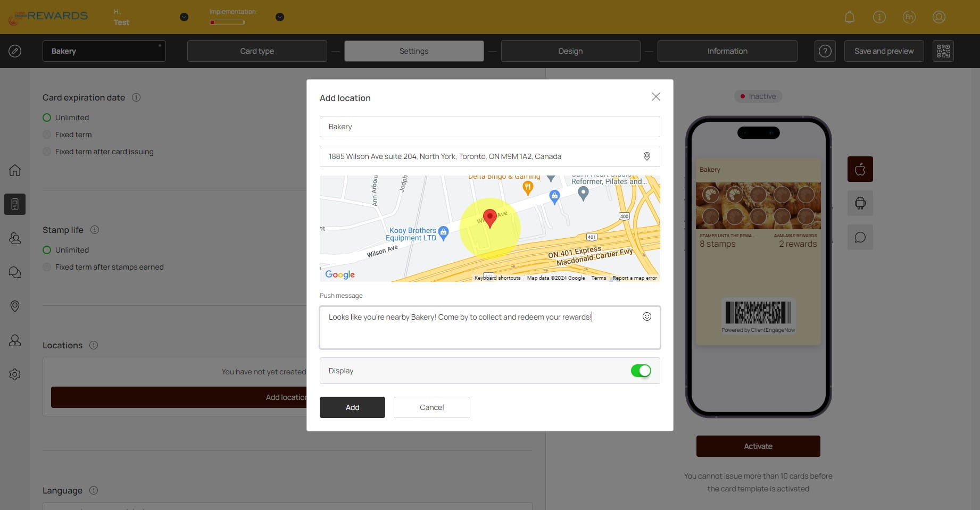The height and width of the screenshot is (510, 980).
Task: Open Report a map error link
Action: 635,278
